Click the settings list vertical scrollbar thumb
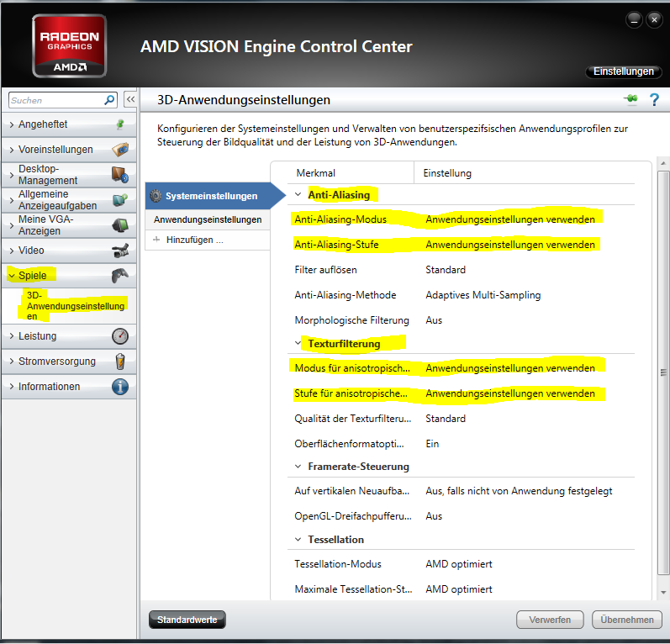This screenshot has height=644, width=670. point(663,372)
